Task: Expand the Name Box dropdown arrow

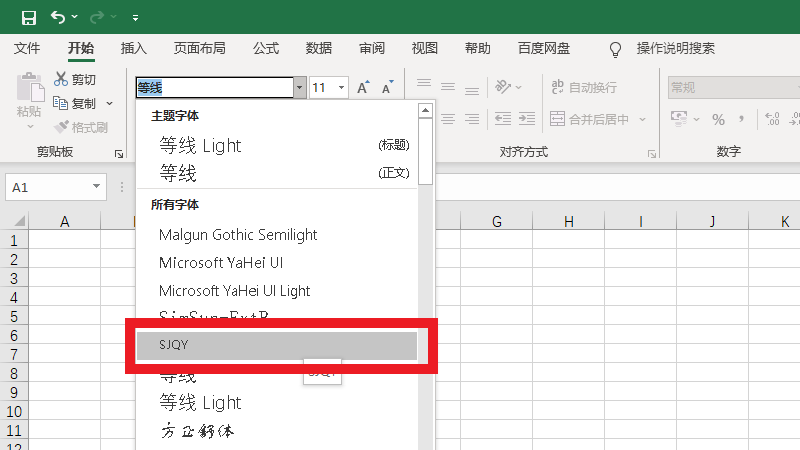Action: [x=97, y=187]
